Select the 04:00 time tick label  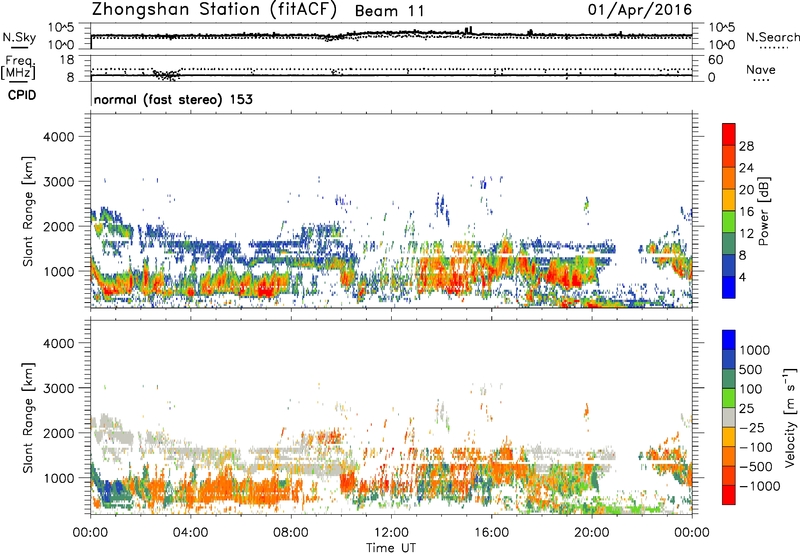point(190,533)
